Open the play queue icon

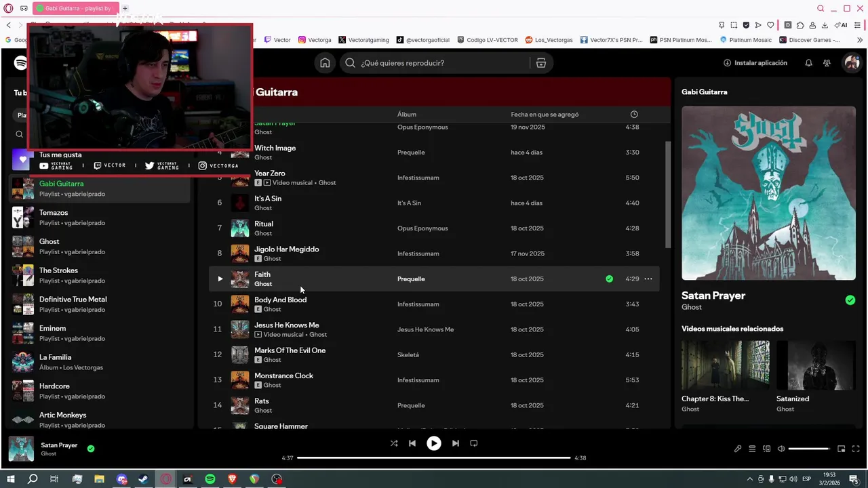point(752,449)
